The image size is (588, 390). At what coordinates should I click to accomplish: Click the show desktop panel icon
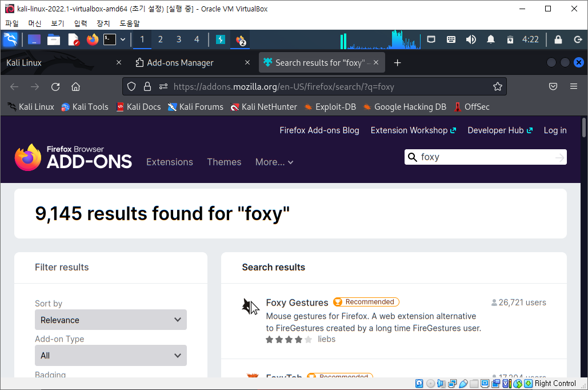click(34, 39)
